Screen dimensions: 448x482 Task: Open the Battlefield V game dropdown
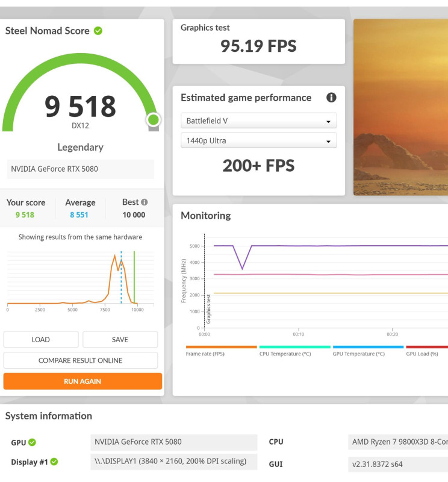coord(258,121)
